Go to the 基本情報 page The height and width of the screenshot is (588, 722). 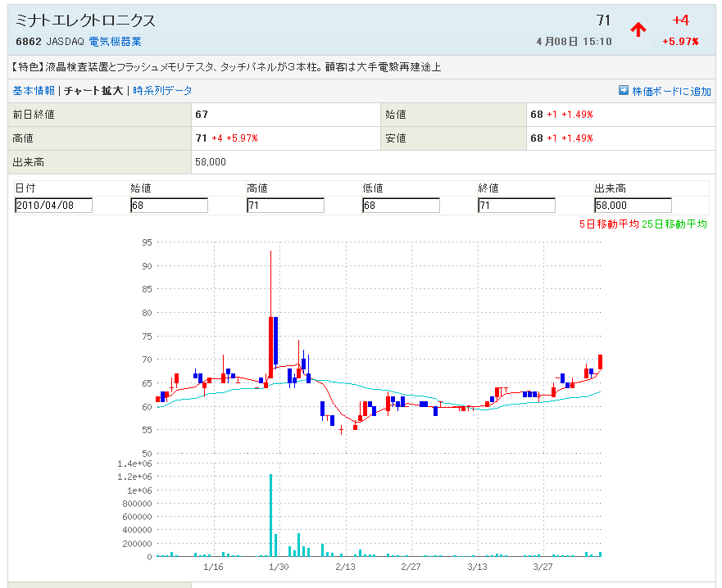pos(34,91)
